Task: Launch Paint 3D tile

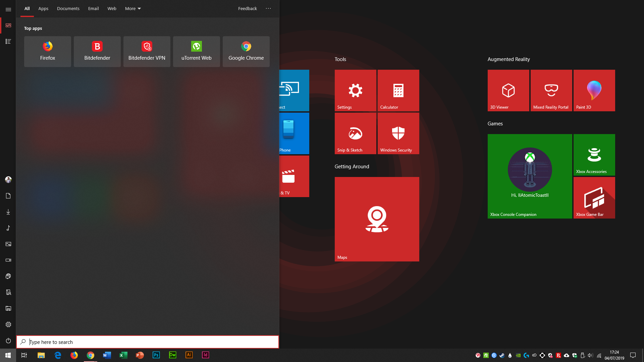Action: click(594, 90)
